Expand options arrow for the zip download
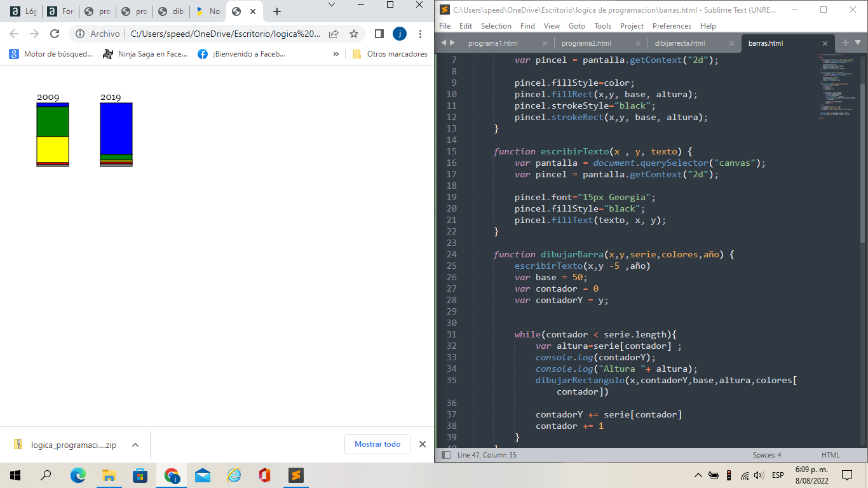The height and width of the screenshot is (488, 868). click(x=135, y=445)
